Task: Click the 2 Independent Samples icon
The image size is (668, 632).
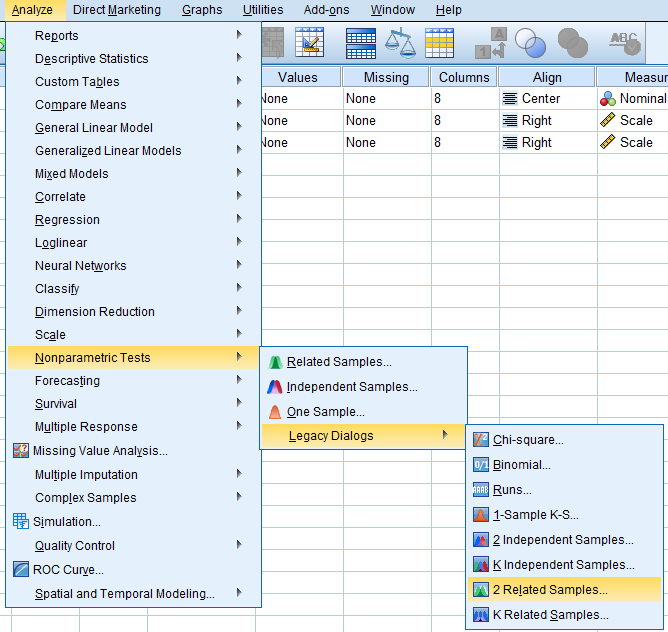Action: click(481, 540)
